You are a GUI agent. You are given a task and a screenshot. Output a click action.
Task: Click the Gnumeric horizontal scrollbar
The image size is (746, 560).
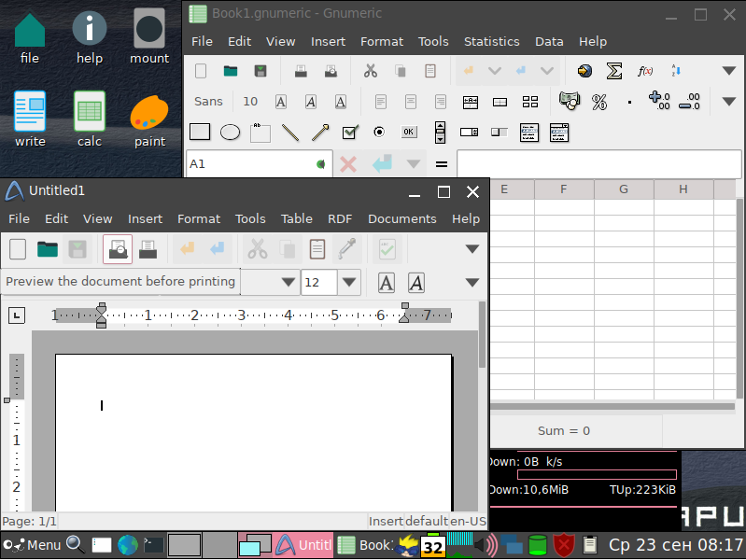point(612,407)
